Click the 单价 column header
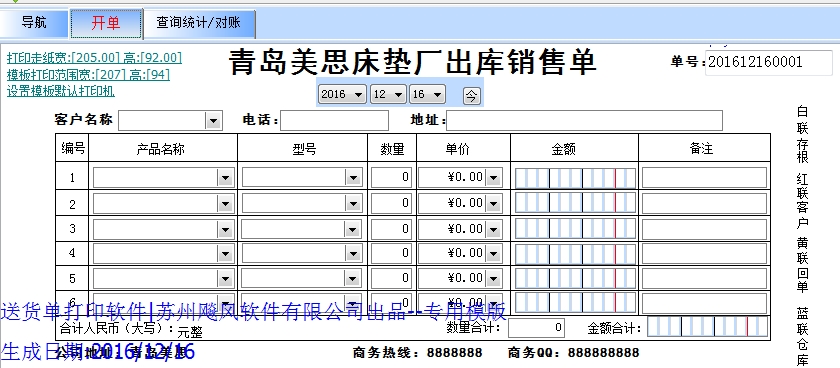Image resolution: width=840 pixels, height=368 pixels. pyautogui.click(x=457, y=148)
